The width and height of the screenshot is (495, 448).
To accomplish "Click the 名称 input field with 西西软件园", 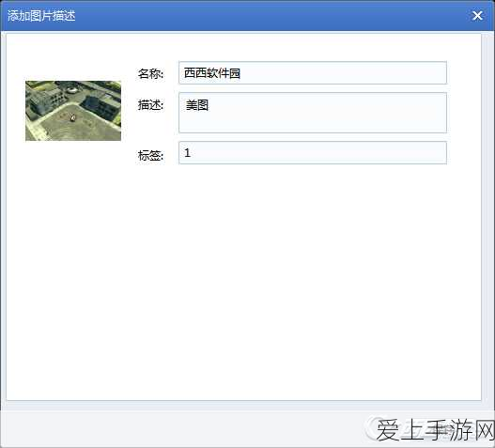I will (313, 73).
